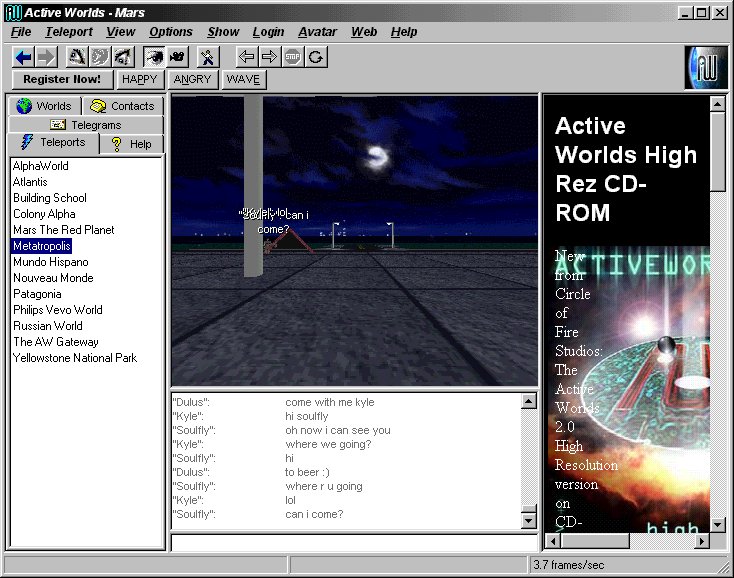Click the first eye-sketch view icon
734x578 pixels.
(x=77, y=57)
